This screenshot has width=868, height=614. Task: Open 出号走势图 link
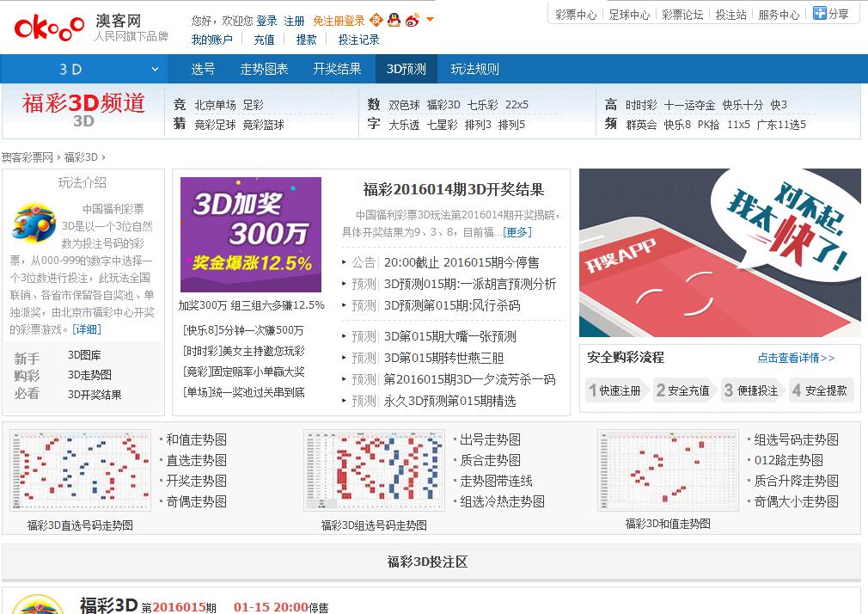[491, 440]
